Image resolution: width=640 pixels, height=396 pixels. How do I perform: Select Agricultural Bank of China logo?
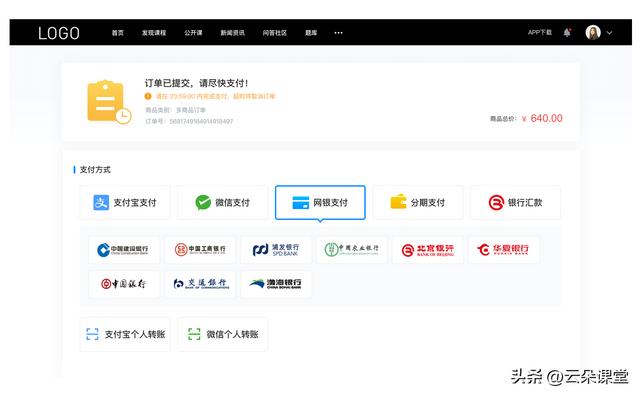coord(352,249)
